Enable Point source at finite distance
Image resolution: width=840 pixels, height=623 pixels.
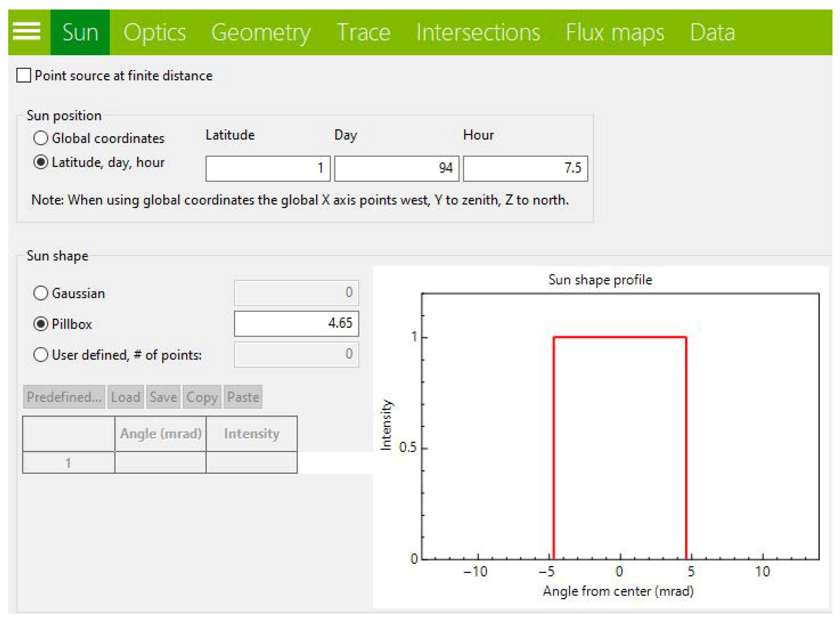[x=24, y=75]
